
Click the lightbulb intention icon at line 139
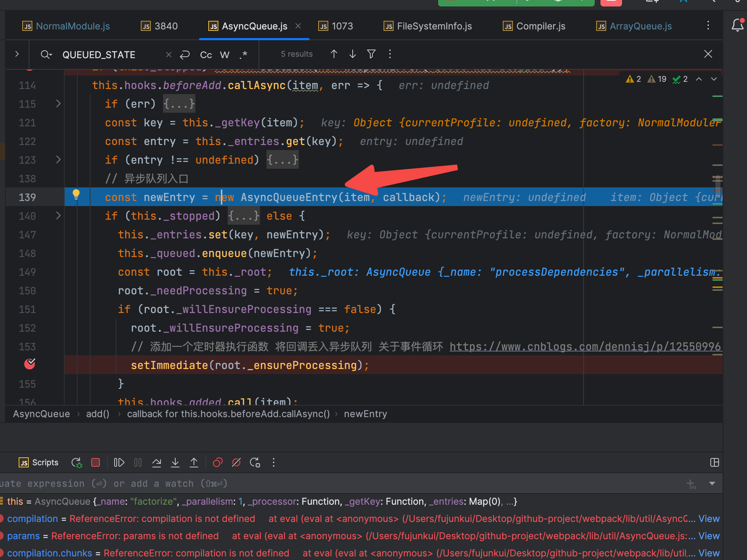pos(76,194)
